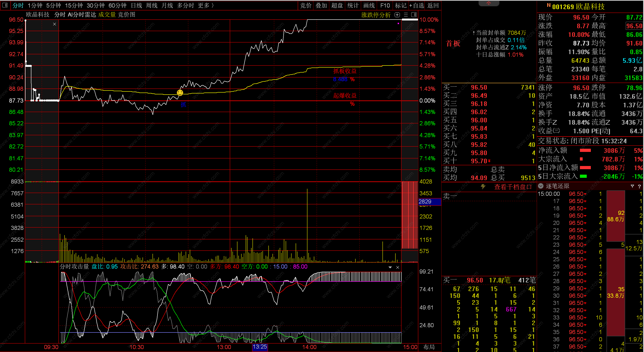Click the question mark help icon
Viewport: 644px width, 352px height.
[639, 186]
